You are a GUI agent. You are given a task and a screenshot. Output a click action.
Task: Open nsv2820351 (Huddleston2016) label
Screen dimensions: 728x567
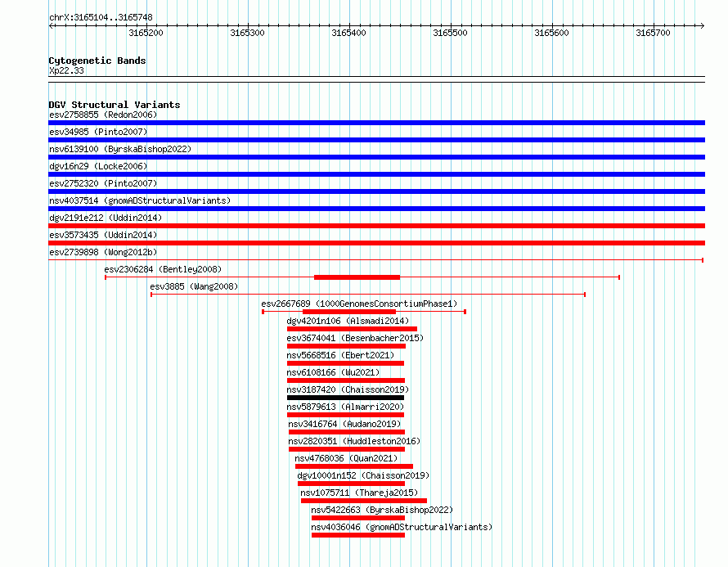354,441
